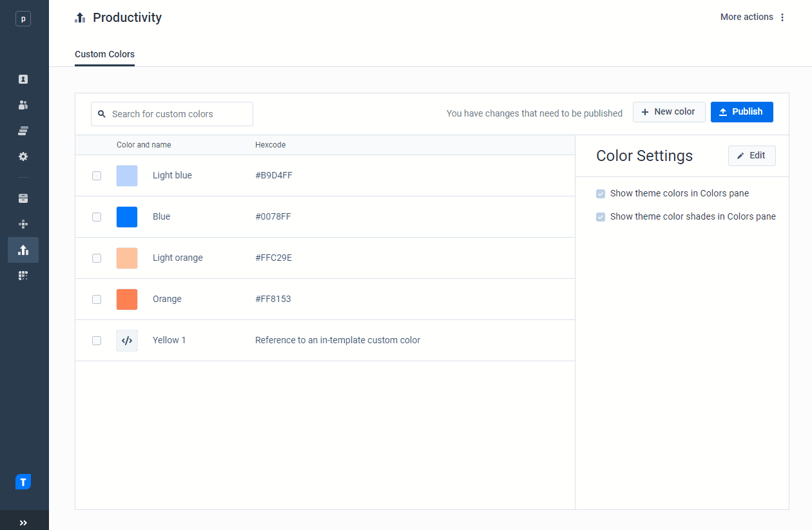Open the people group icon in sidebar

tap(23, 105)
